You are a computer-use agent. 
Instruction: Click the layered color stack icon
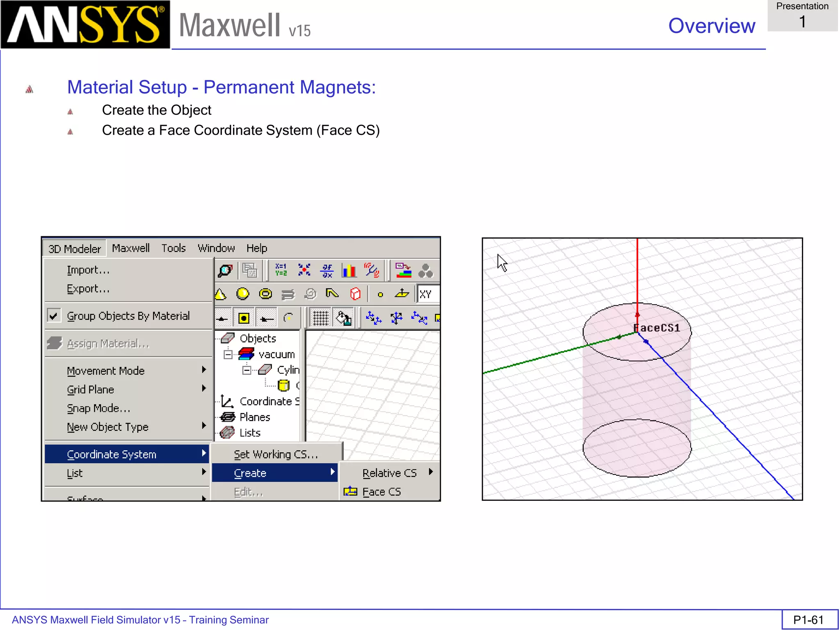[403, 270]
